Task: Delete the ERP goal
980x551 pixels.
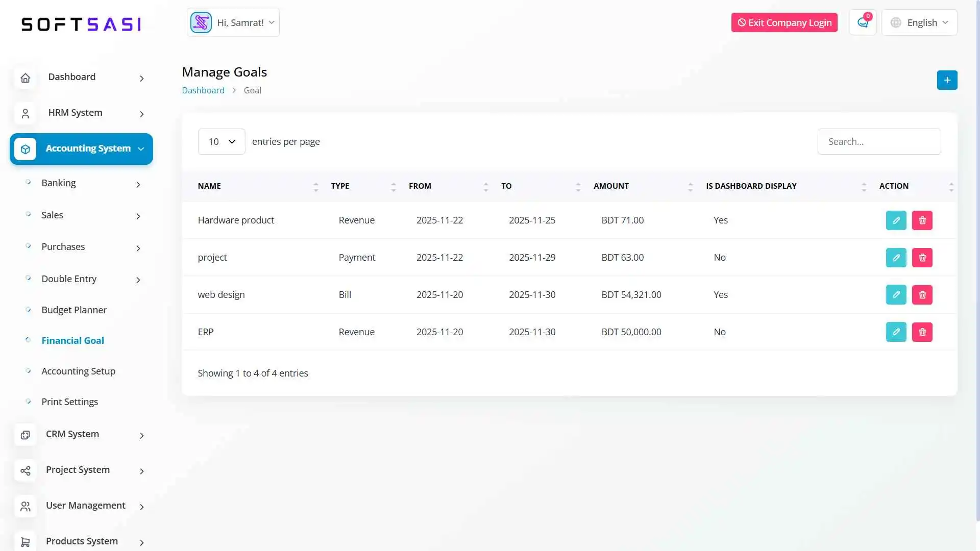Action: pos(922,332)
